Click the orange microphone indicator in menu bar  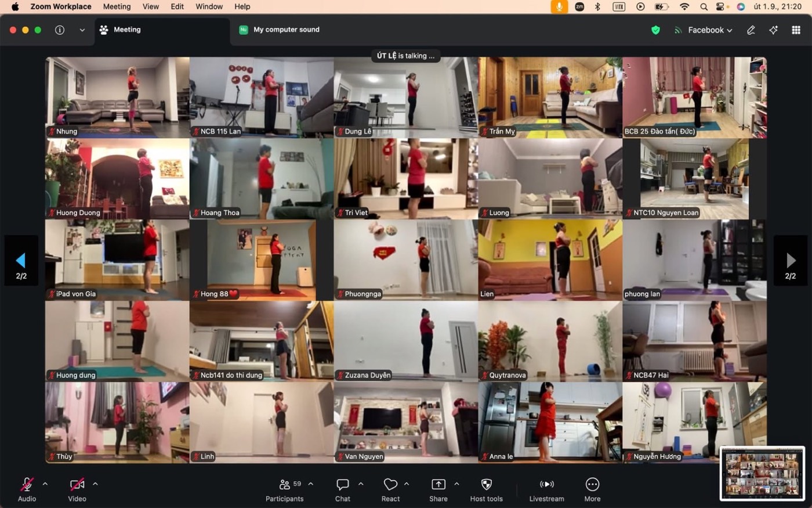point(559,6)
